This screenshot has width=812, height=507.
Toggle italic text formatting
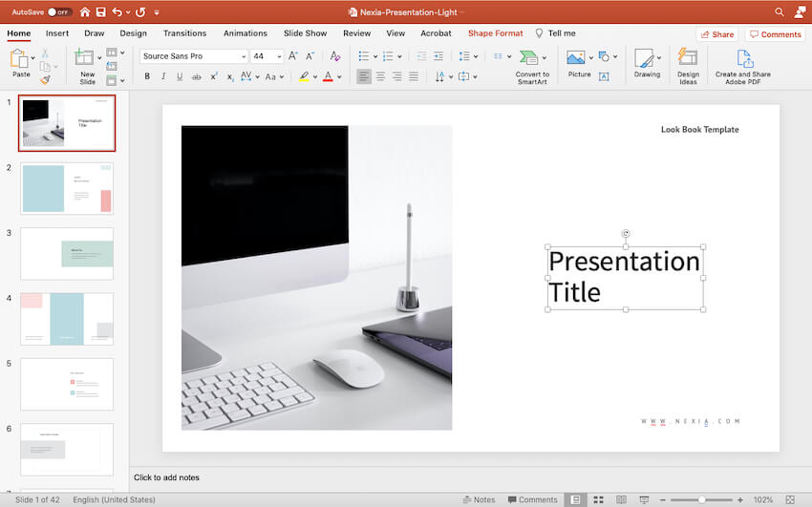163,76
